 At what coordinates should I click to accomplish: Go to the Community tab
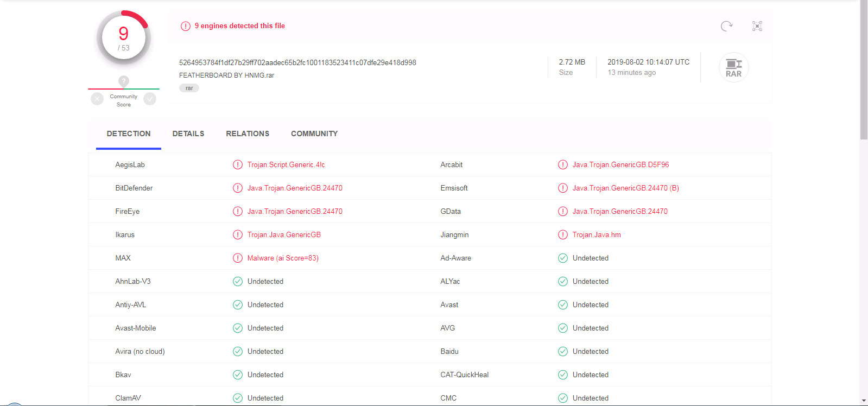(314, 134)
